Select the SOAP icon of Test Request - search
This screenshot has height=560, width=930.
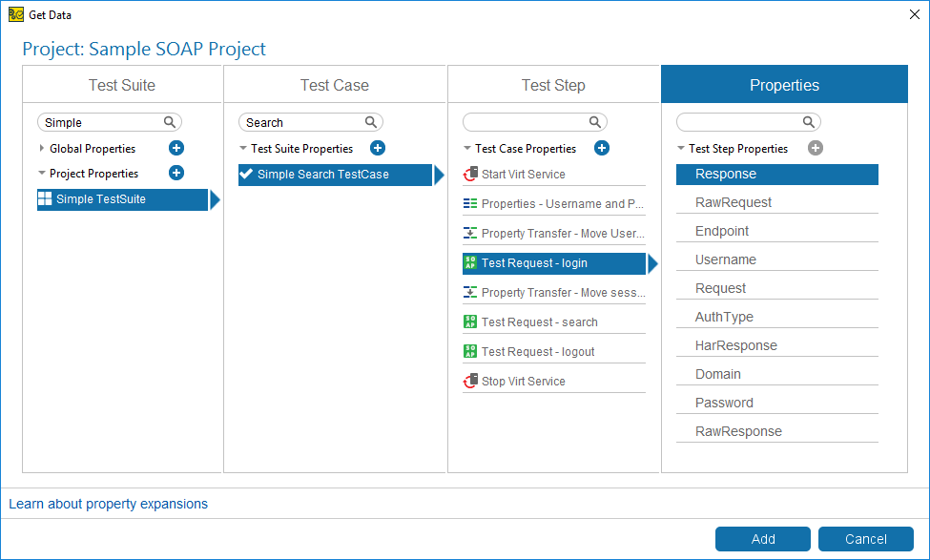point(470,321)
